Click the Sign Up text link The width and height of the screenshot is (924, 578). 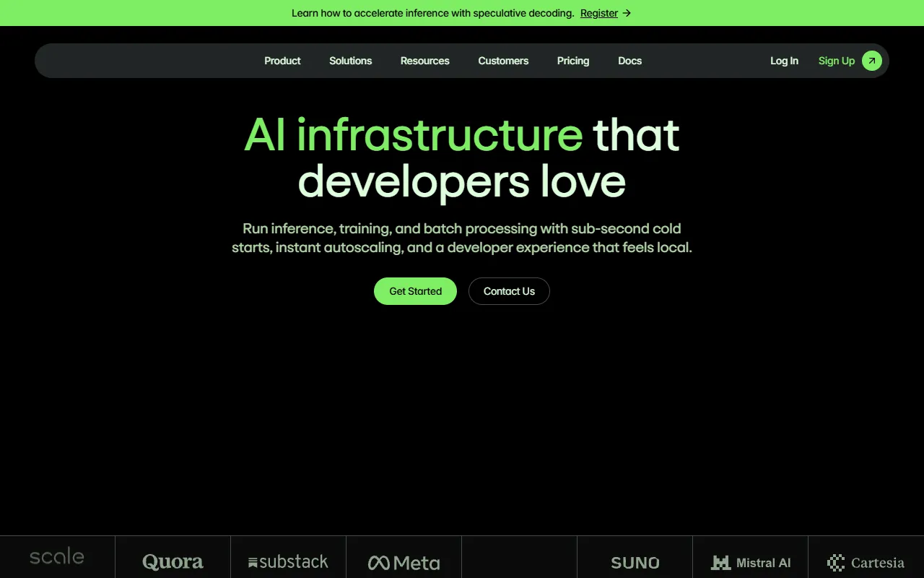[x=836, y=61]
